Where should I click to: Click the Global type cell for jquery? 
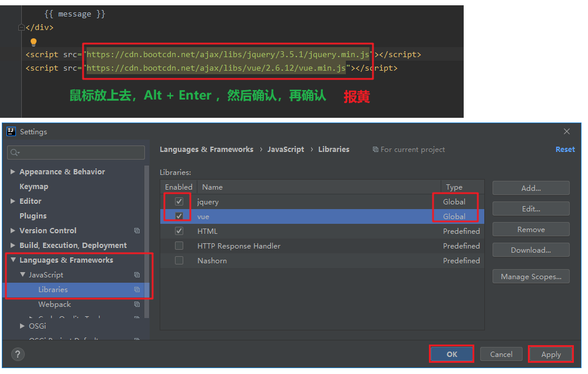coord(454,201)
